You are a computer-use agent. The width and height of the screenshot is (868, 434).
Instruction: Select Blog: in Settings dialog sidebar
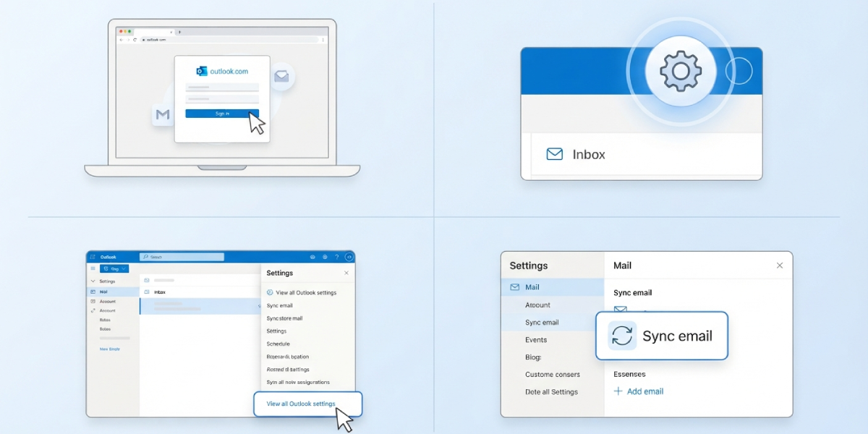click(533, 357)
